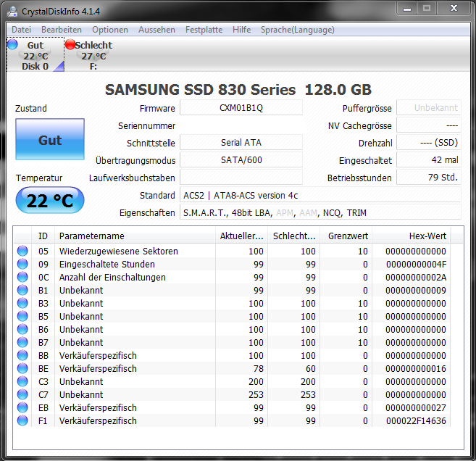Viewport: 476px width, 461px height.
Task: Click the empty Laufwerksbuchstaben field
Action: tap(241, 178)
